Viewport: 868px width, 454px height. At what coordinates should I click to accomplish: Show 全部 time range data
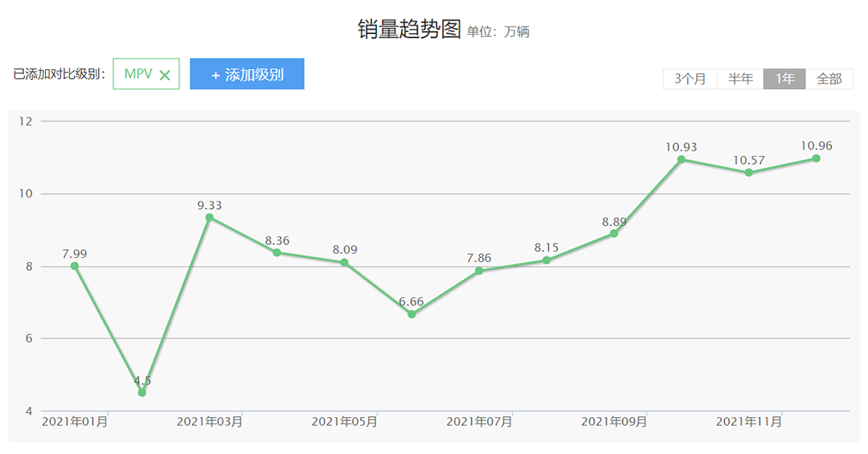829,79
